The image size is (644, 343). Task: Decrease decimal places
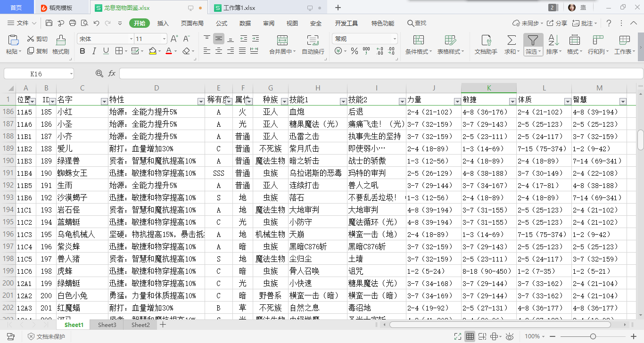pyautogui.click(x=392, y=51)
